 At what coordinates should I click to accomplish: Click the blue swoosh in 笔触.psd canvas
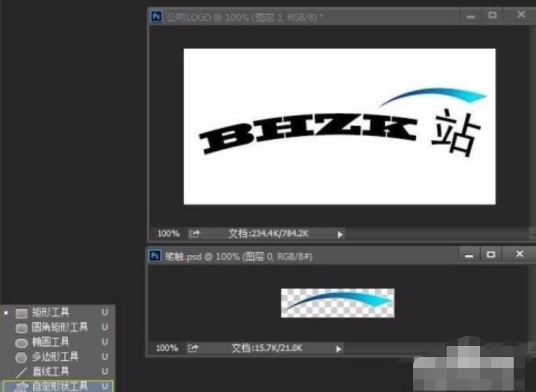click(338, 300)
